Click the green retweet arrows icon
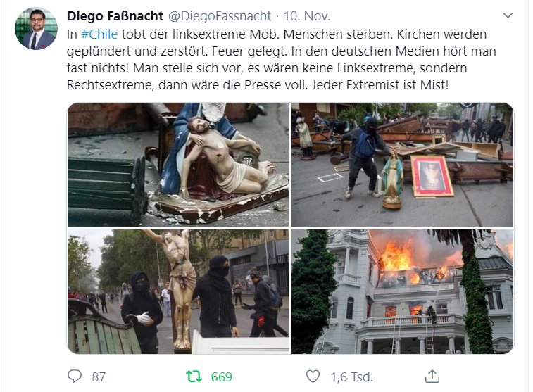 [x=194, y=377]
